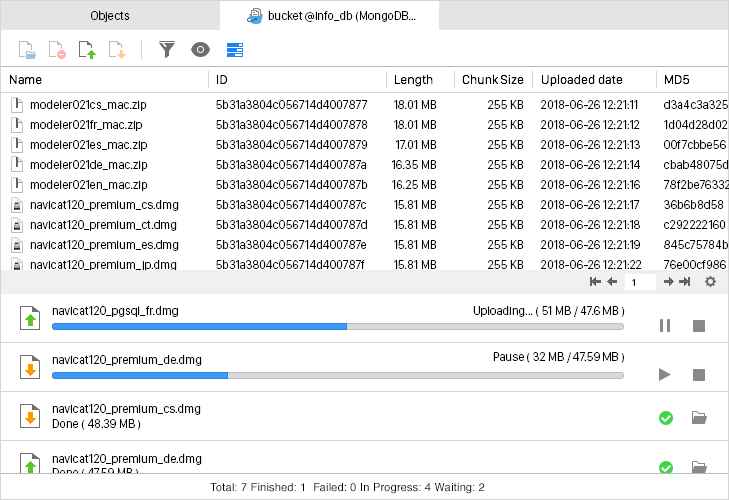729x500 pixels.
Task: Pause the navicat120_pgsql_fr.dmg upload
Action: (x=665, y=326)
